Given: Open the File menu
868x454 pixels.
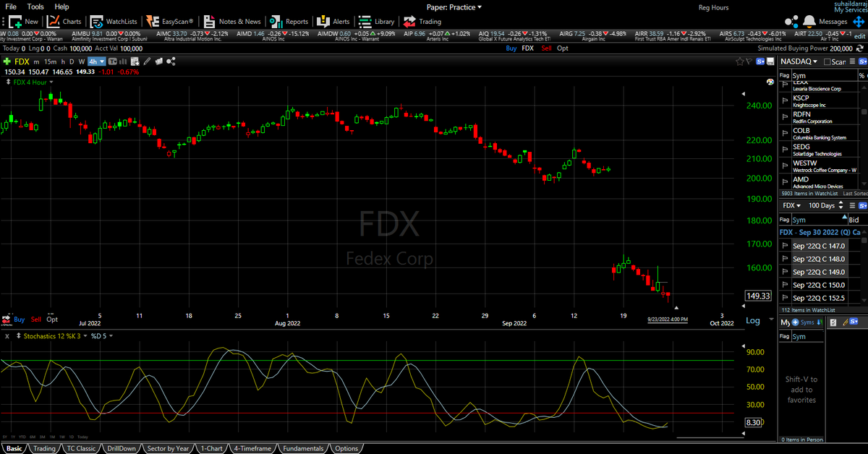Looking at the screenshot, I should click(x=11, y=7).
